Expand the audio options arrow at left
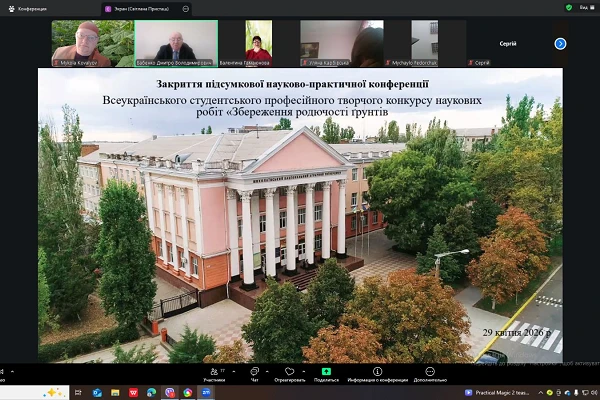 pos(12,371)
